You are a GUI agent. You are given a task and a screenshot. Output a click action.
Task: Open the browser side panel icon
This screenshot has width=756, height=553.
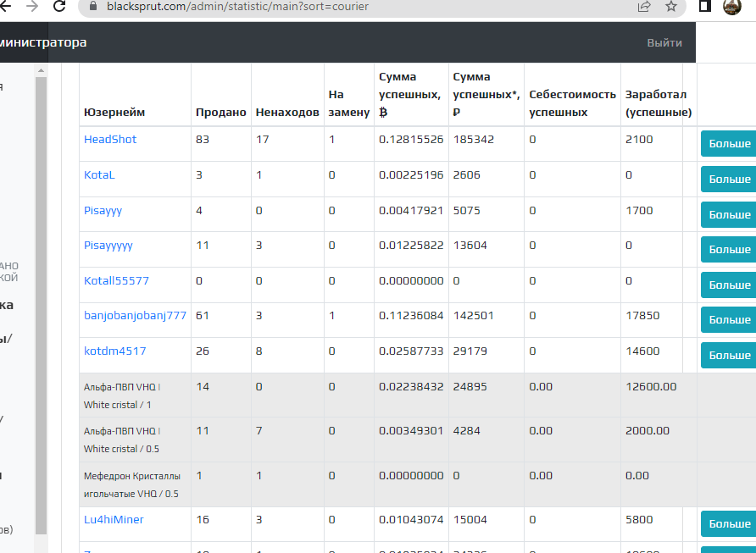coord(705,6)
